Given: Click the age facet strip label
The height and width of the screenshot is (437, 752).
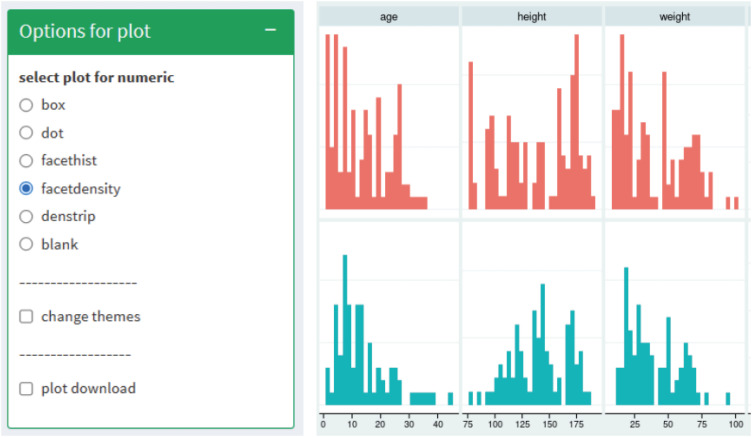Looking at the screenshot, I should 387,17.
